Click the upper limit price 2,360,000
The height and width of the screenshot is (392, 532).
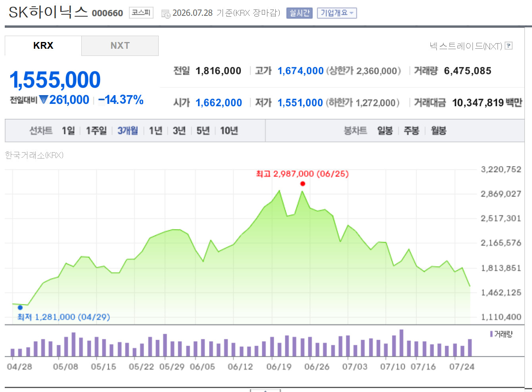(377, 71)
